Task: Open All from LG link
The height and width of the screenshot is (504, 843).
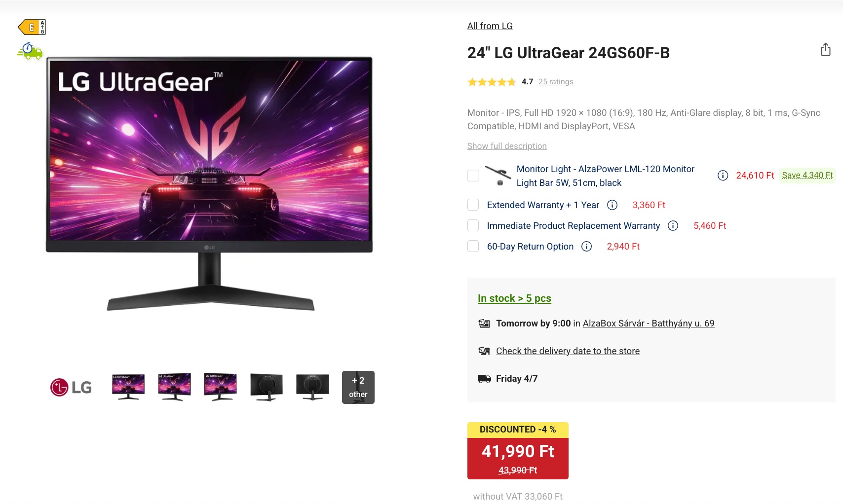Action: [x=490, y=26]
